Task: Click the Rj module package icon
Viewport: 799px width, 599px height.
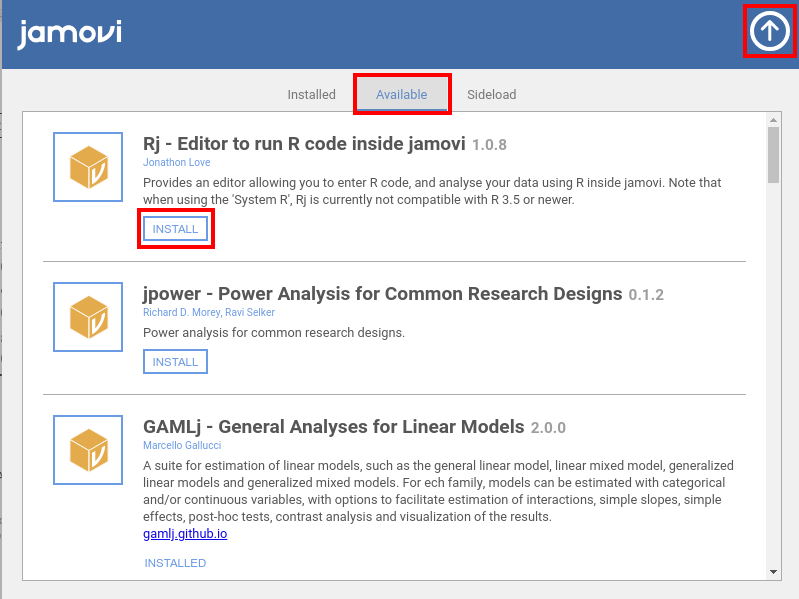Action: pos(88,167)
